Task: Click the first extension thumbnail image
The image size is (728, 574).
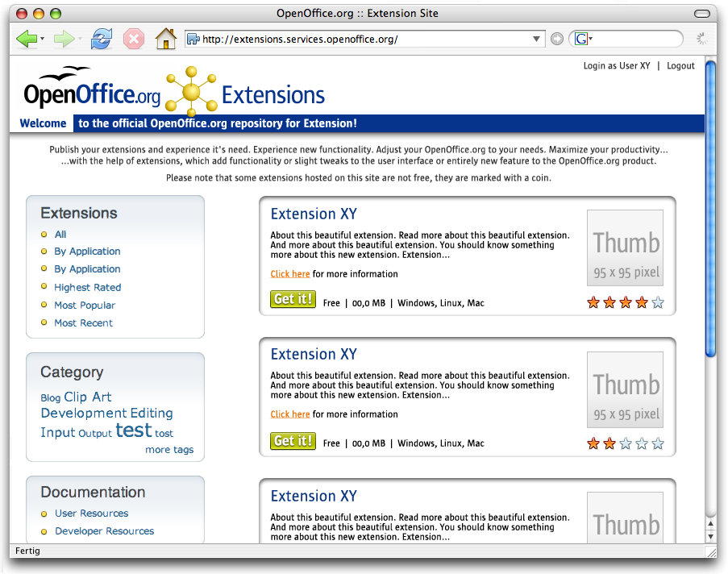Action: (x=625, y=248)
